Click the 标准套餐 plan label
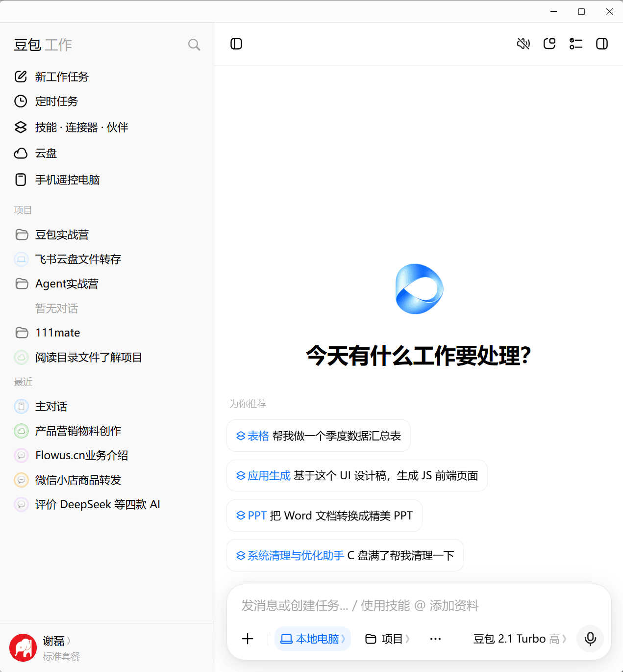 coord(61,656)
